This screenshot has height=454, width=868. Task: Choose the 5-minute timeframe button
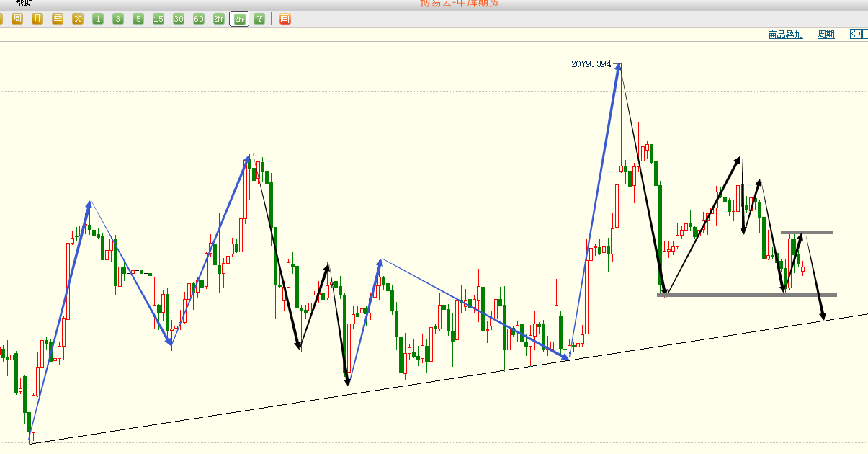138,19
